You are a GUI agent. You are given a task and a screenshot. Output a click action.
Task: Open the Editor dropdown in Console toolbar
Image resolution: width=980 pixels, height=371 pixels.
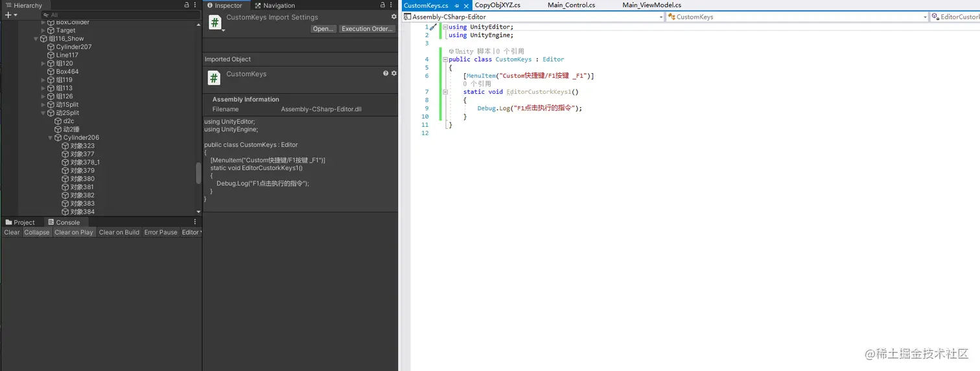191,232
